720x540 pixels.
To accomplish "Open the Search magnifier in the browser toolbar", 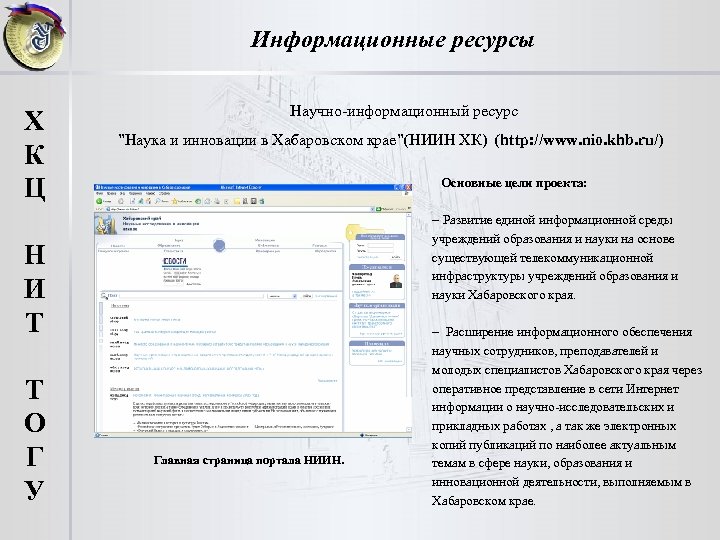I will click(158, 201).
